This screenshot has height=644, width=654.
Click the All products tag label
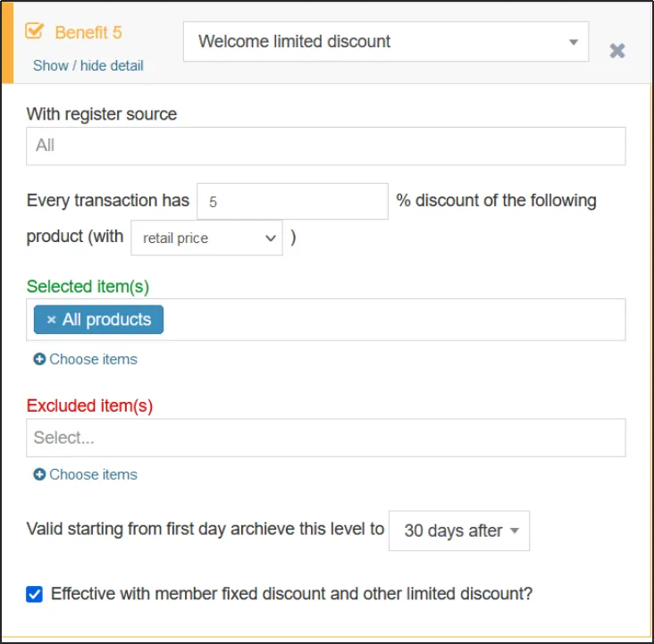(x=106, y=320)
